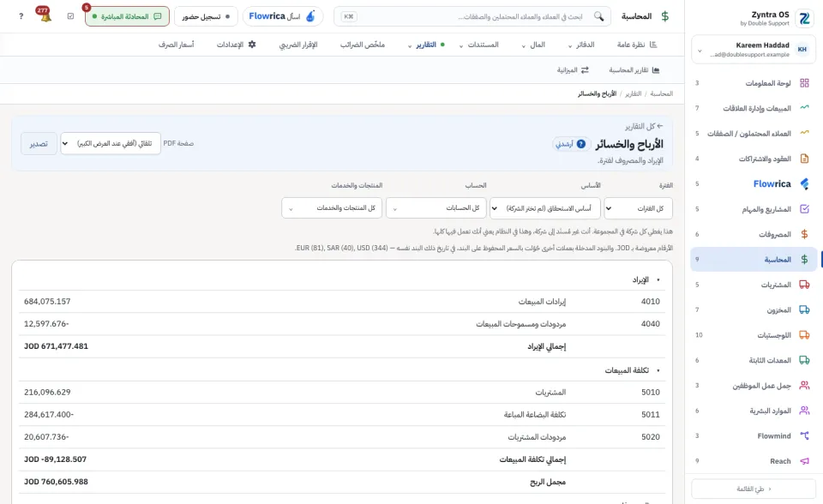Image resolution: width=823 pixels, height=504 pixels.
Task: Select the 5011 تكلفة البضاعة المباعة row
Action: 342,415
